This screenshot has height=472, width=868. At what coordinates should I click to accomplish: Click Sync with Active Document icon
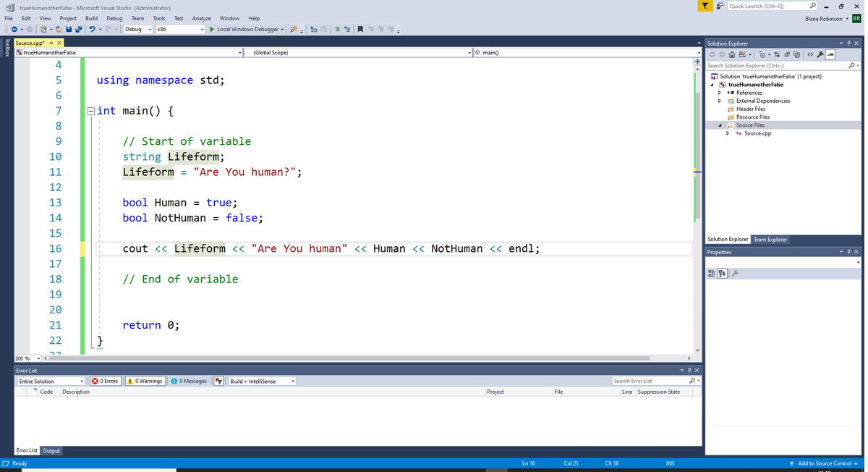[x=778, y=54]
